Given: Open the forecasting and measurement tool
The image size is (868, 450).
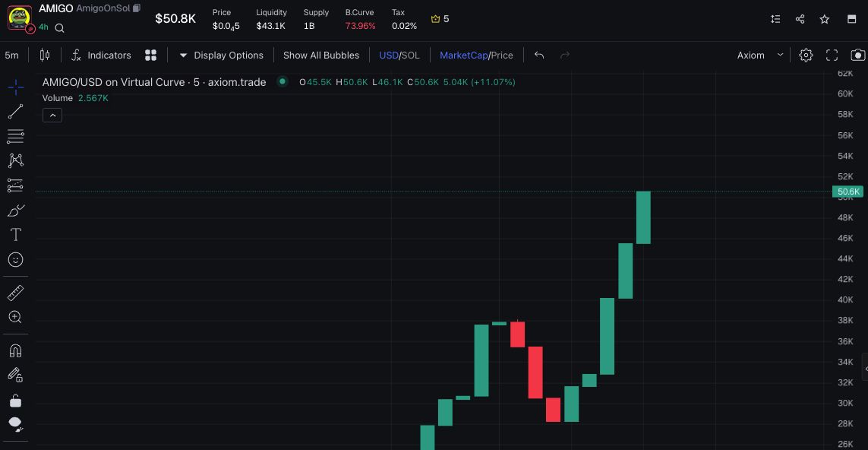Looking at the screenshot, I should tap(15, 185).
